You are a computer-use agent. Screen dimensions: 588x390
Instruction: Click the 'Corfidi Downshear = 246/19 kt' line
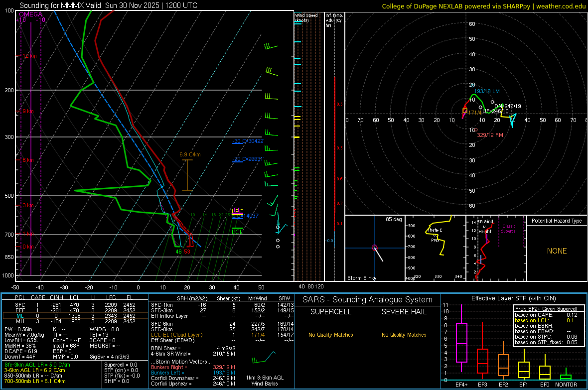click(193, 378)
